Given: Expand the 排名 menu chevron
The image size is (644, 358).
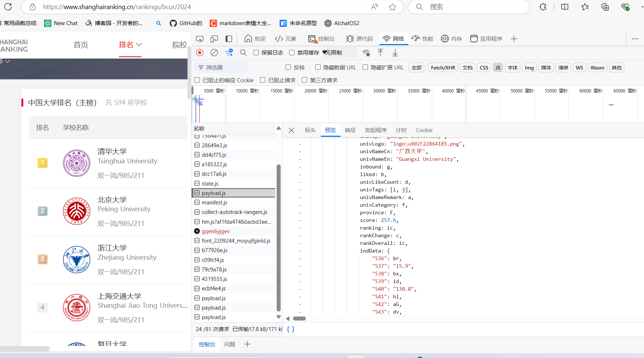Looking at the screenshot, I should [x=139, y=45].
